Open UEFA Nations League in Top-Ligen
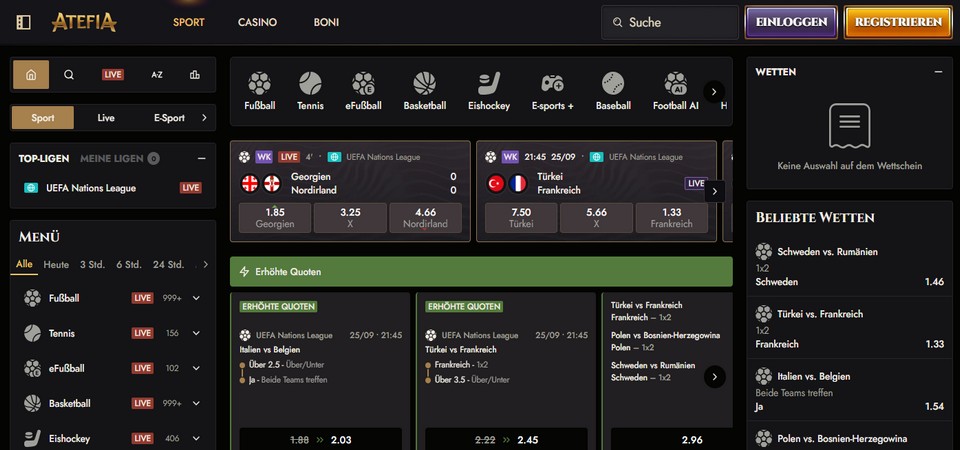960x450 pixels. point(113,188)
